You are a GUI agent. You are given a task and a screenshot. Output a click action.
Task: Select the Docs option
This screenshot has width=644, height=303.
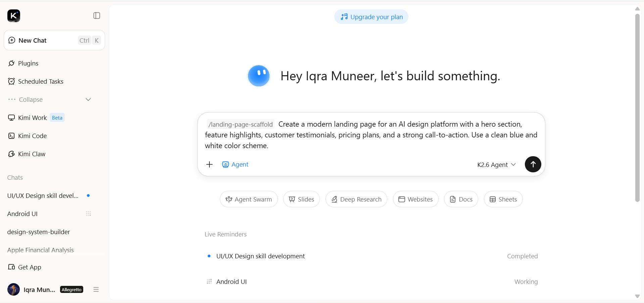[x=461, y=199]
